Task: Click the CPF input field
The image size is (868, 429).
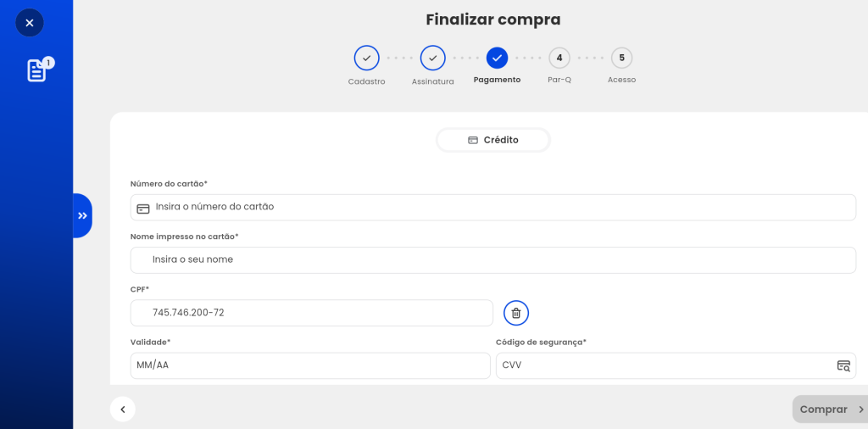Action: [312, 313]
